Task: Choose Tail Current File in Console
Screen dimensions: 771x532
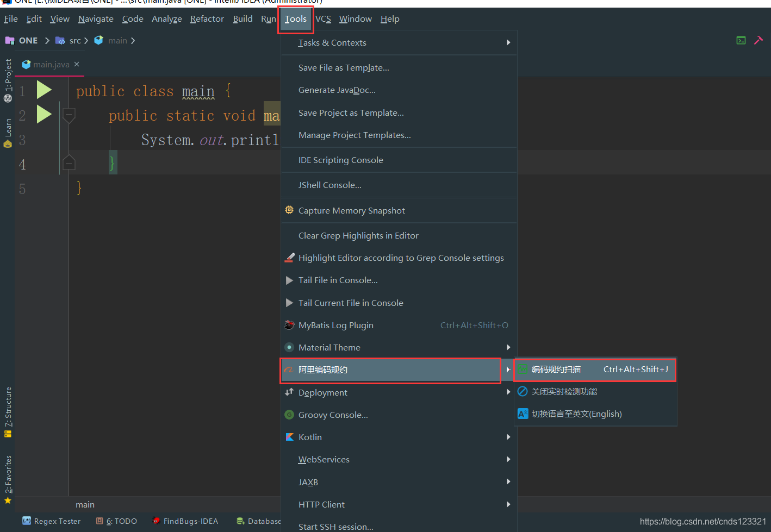Action: pyautogui.click(x=399, y=303)
